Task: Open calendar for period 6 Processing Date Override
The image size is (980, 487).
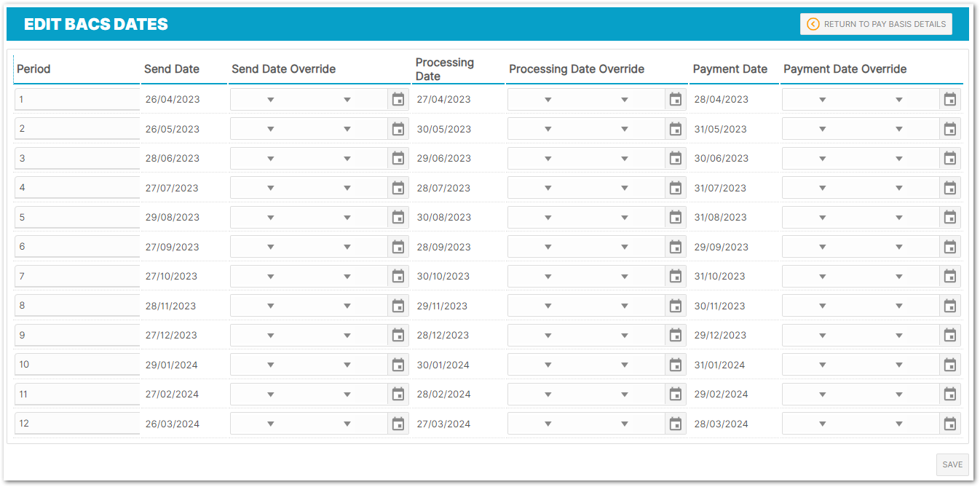Action: pos(675,247)
